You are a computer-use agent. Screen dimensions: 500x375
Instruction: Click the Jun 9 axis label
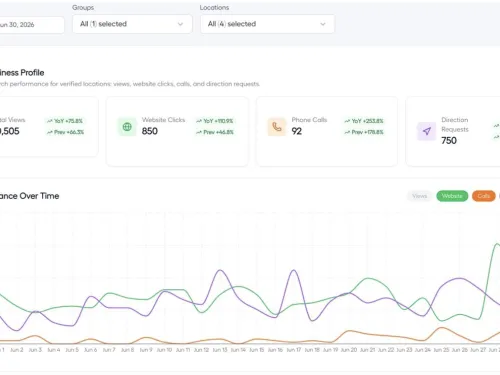pyautogui.click(x=146, y=350)
